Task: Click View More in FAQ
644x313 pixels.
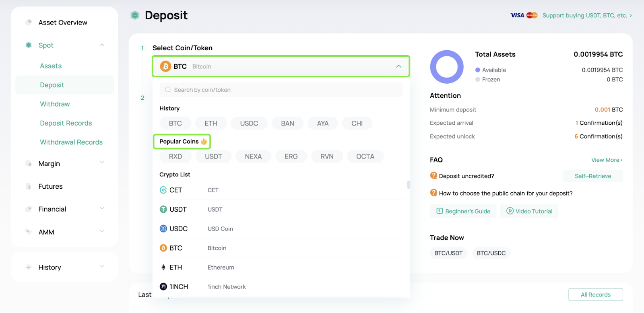Action: click(607, 160)
